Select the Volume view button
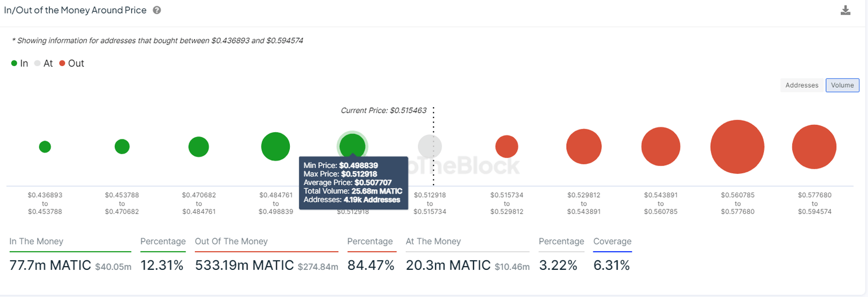 pyautogui.click(x=842, y=85)
